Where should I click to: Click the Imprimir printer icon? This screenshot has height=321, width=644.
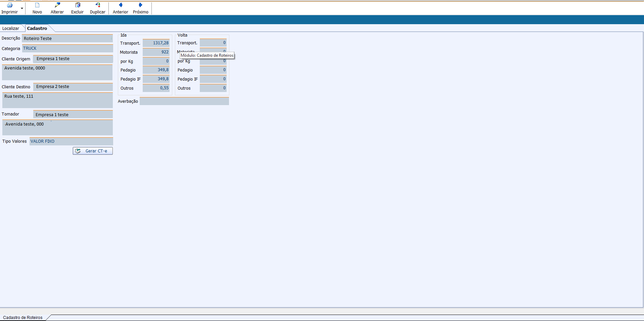(10, 5)
